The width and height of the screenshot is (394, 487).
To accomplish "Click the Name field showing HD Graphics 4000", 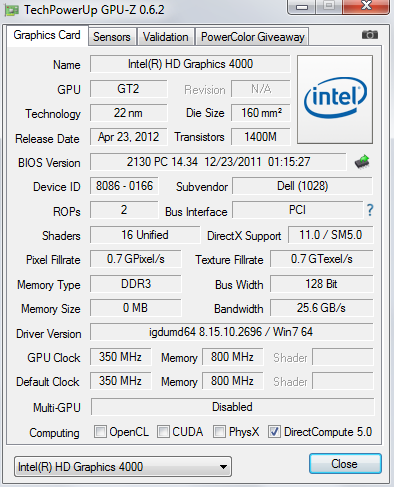I will click(x=190, y=64).
